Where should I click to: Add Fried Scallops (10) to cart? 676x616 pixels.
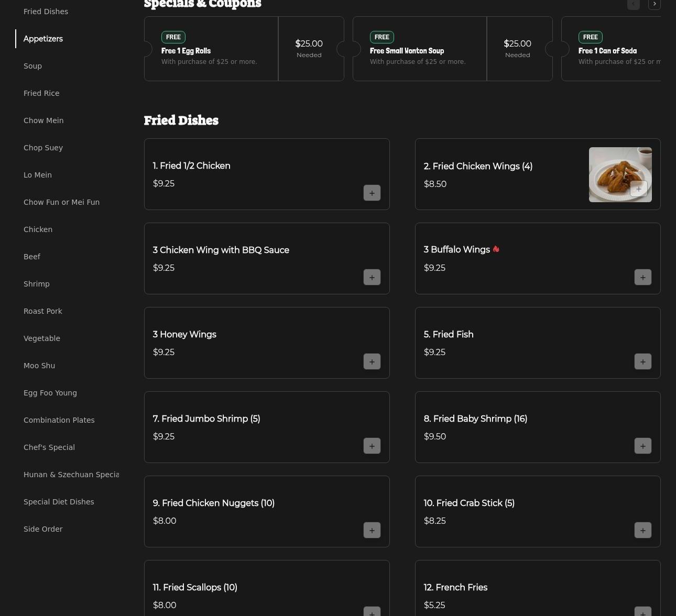(x=372, y=611)
